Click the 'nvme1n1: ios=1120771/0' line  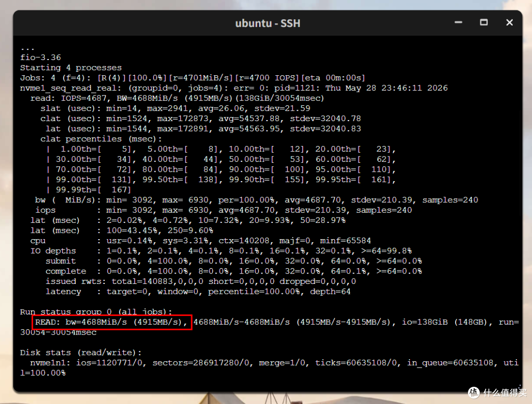click(x=274, y=362)
